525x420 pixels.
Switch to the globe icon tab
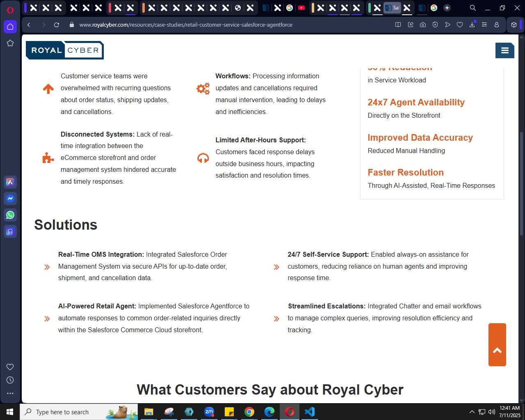[x=238, y=8]
